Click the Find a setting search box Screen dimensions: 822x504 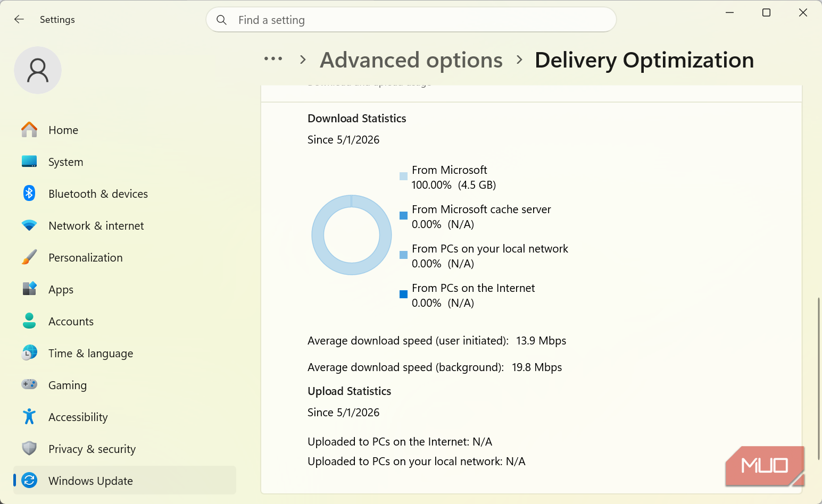pyautogui.click(x=411, y=20)
